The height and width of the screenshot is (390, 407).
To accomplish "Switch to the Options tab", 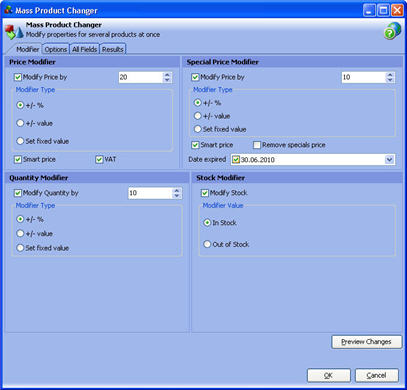I will coord(56,49).
